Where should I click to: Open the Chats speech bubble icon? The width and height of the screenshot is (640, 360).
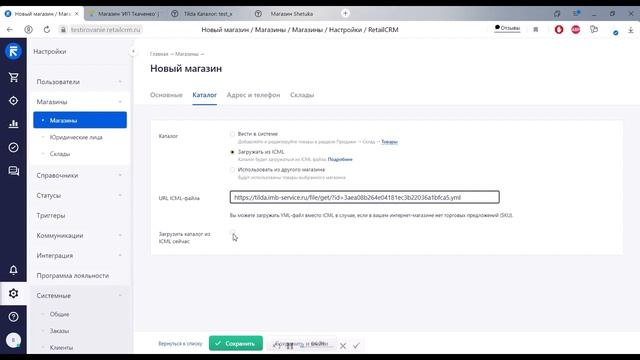(13, 171)
